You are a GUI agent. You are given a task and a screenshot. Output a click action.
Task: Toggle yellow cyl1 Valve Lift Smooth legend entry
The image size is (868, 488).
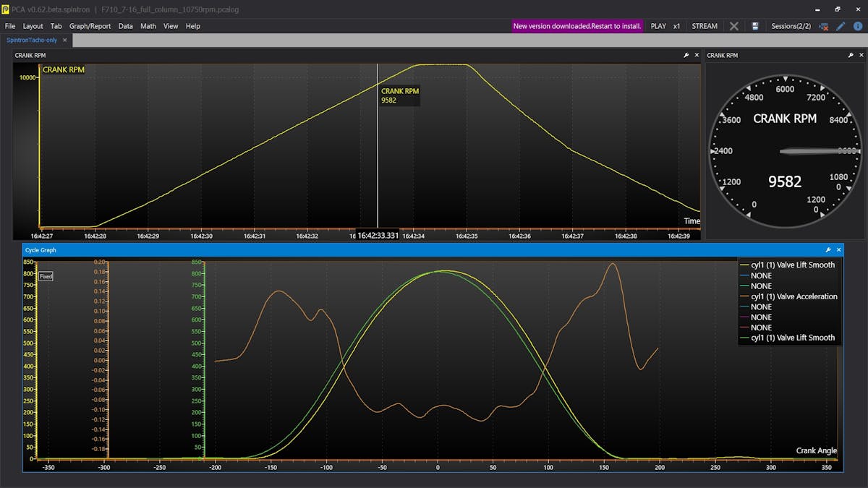(792, 265)
